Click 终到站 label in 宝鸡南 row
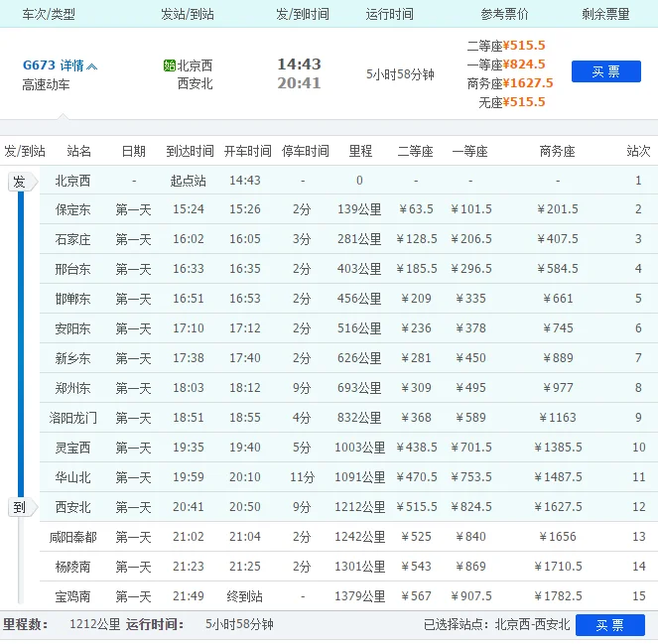Image resolution: width=658 pixels, height=644 pixels. (x=245, y=596)
